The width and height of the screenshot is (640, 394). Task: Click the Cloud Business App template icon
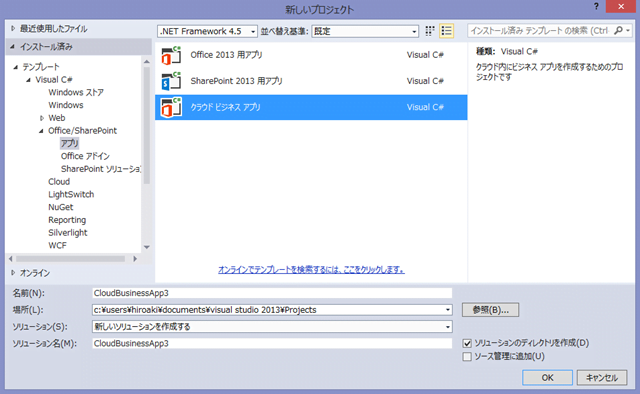pos(171,107)
